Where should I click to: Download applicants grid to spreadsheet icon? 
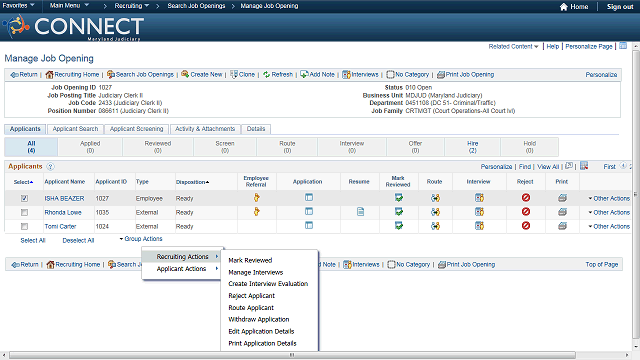point(584,166)
